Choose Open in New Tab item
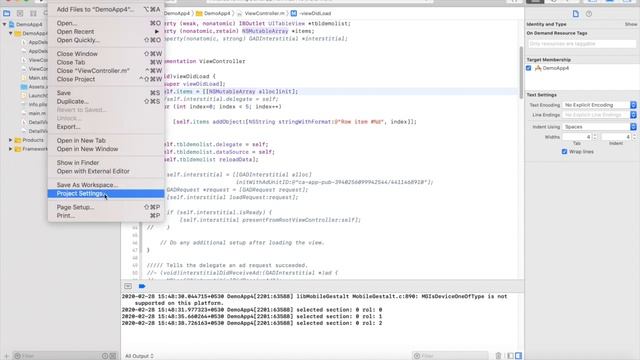Screen dimensions: 640x360 [106, 140]
